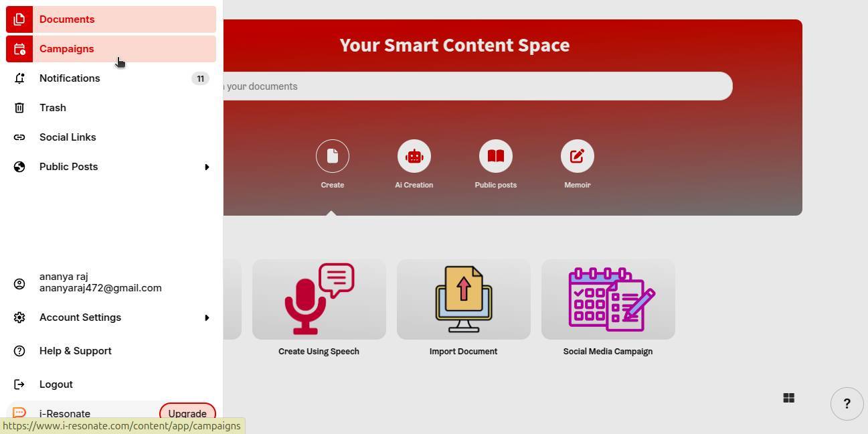
Task: Expand the Public Posts submenu arrow
Action: (x=207, y=167)
